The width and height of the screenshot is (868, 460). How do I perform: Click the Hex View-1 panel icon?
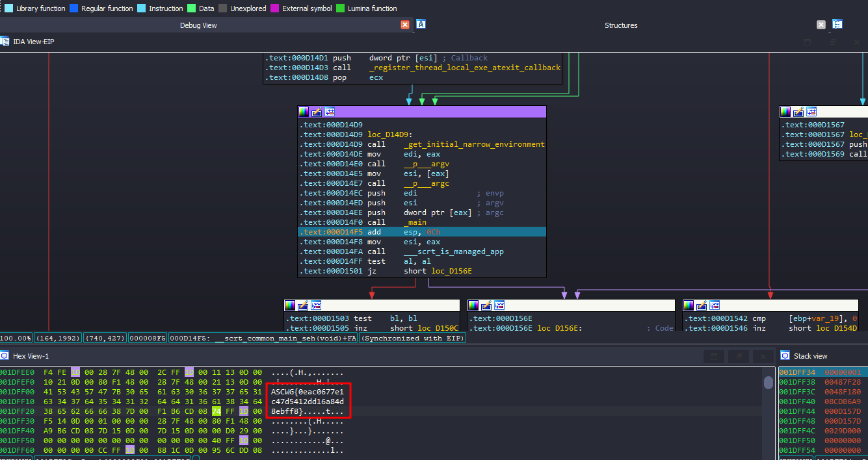(x=5, y=355)
